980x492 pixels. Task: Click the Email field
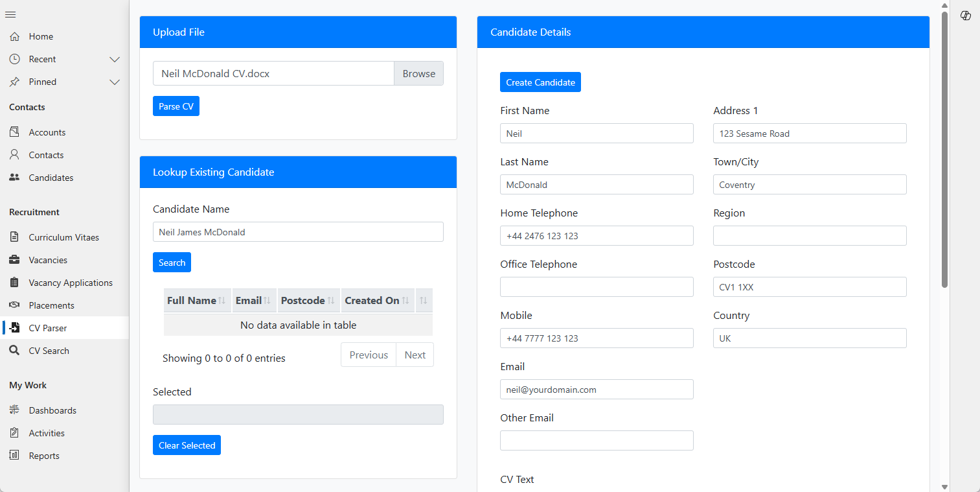[x=597, y=390]
